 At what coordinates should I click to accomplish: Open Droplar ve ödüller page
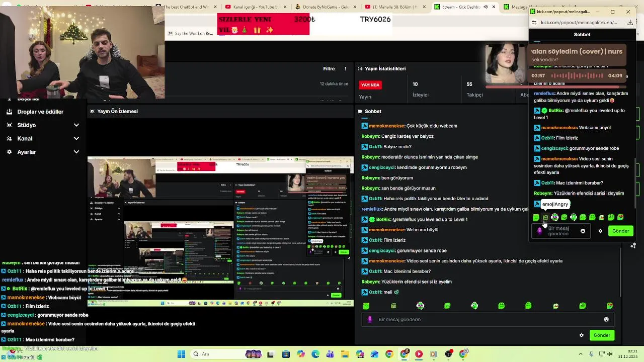(x=40, y=112)
